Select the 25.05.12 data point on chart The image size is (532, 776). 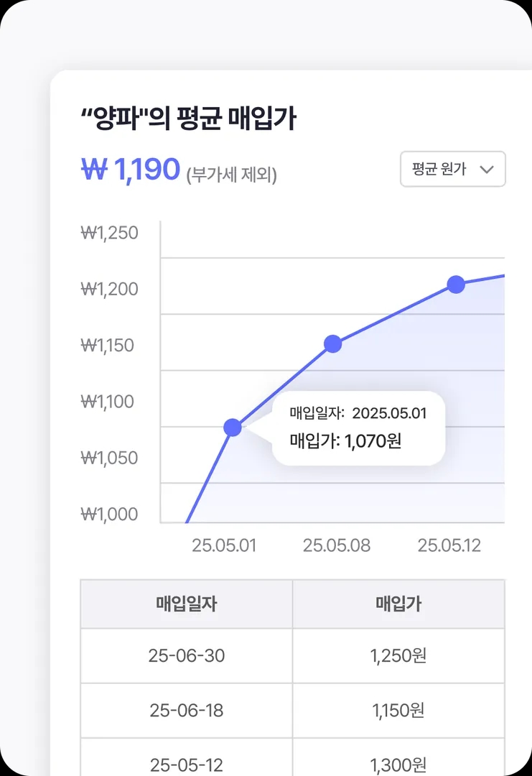456,285
